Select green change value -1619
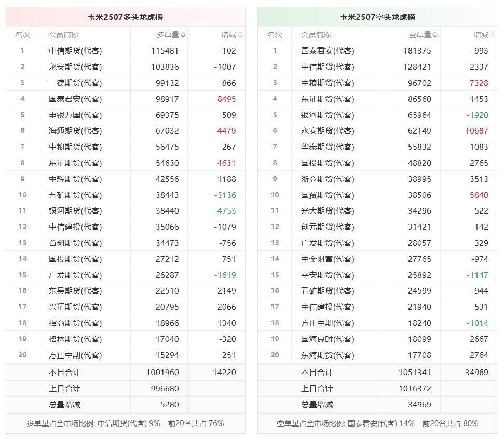504x438 pixels. [225, 275]
